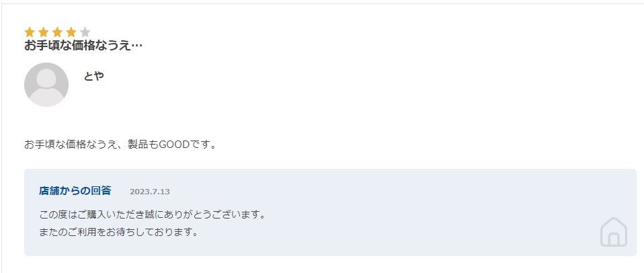
Task: Click the first gold rating star
Action: coord(30,32)
